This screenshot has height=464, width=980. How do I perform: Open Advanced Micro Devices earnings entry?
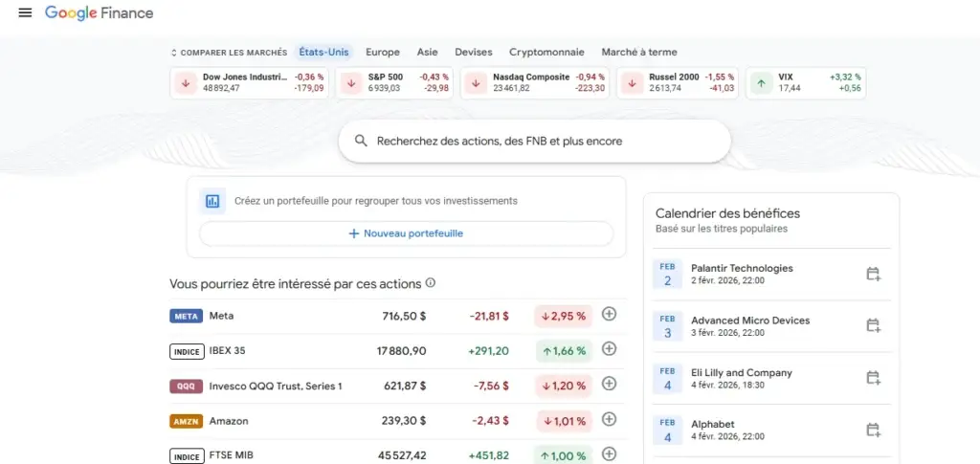(x=772, y=326)
